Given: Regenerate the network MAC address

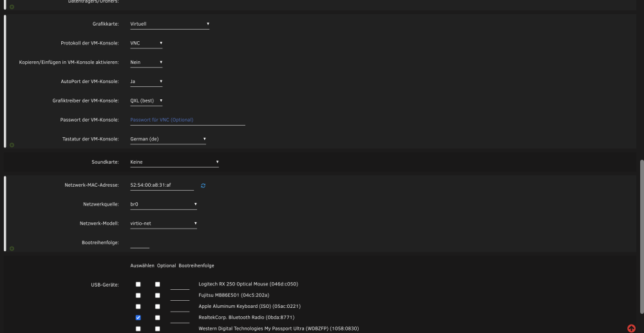Looking at the screenshot, I should [x=203, y=186].
